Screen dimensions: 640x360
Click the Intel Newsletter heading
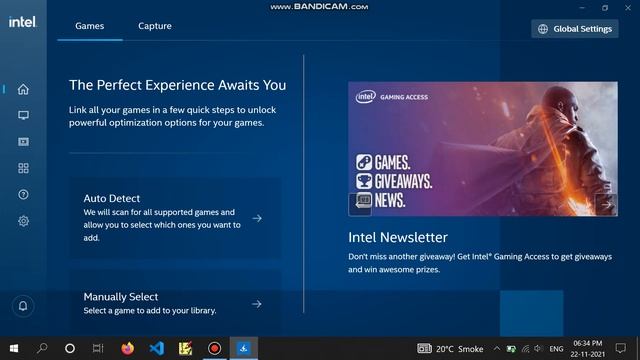(398, 238)
